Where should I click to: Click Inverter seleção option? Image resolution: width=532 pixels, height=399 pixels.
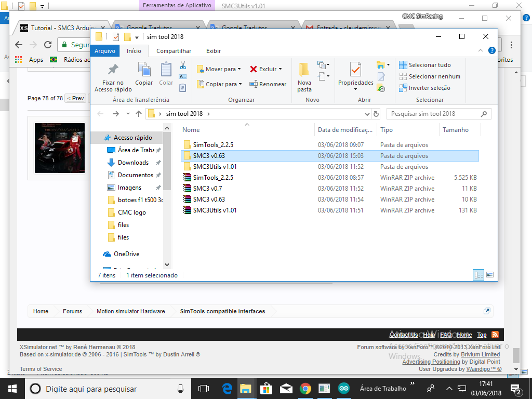[x=425, y=88]
